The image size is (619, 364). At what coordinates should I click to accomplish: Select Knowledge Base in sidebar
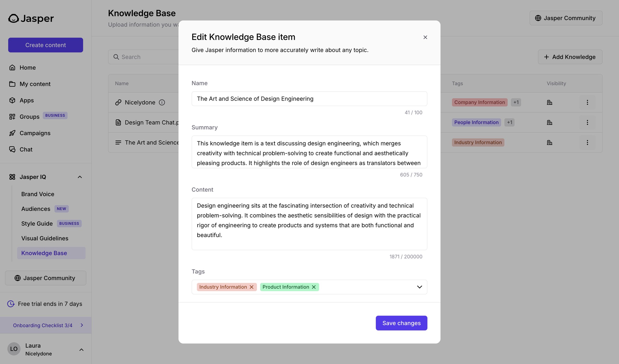point(51,253)
